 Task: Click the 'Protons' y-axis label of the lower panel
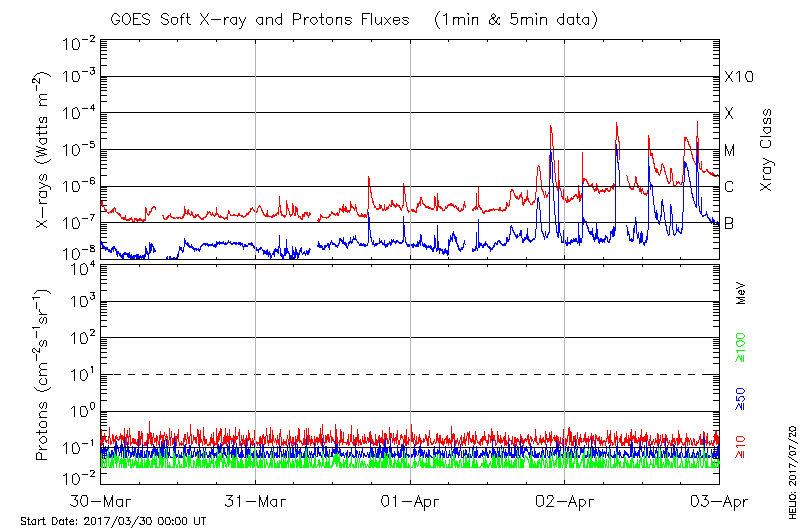click(x=43, y=374)
